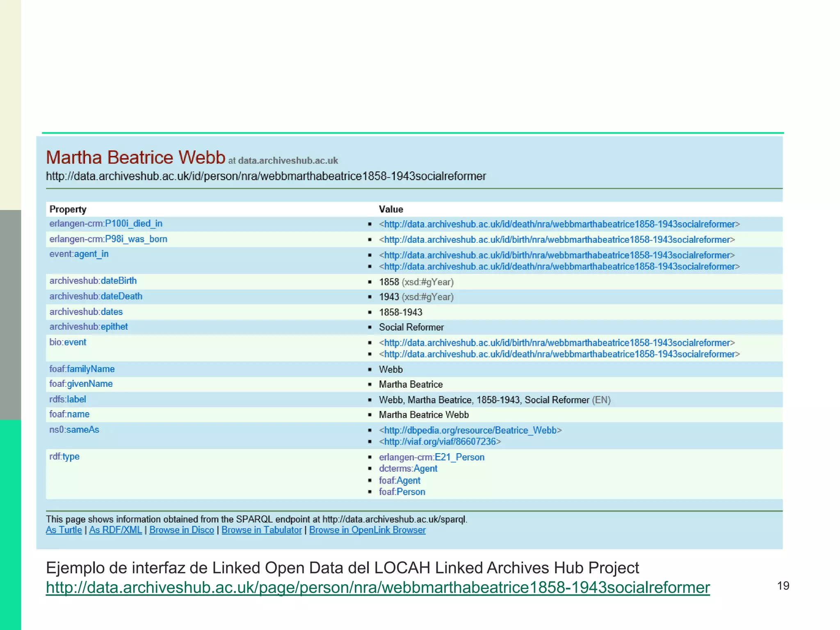Viewport: 840px width, 630px height.
Task: Open the event:agent_in property link
Action: click(79, 254)
